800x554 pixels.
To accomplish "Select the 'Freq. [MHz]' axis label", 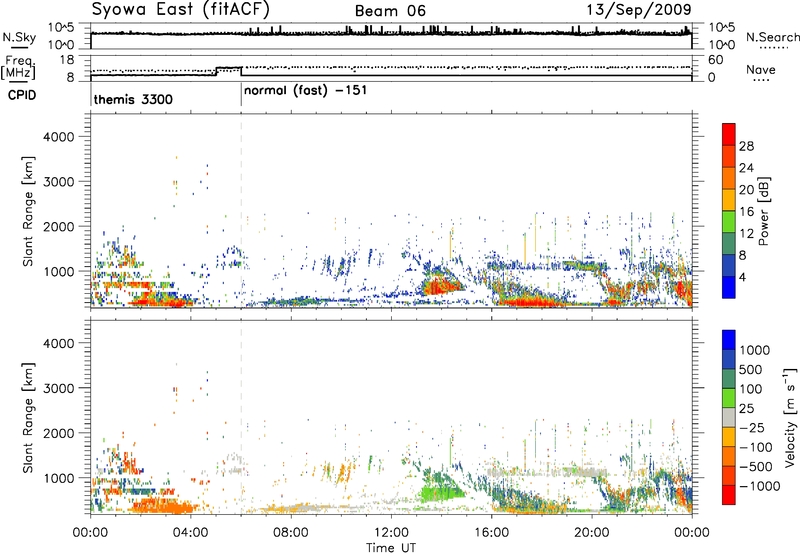I will [18, 68].
